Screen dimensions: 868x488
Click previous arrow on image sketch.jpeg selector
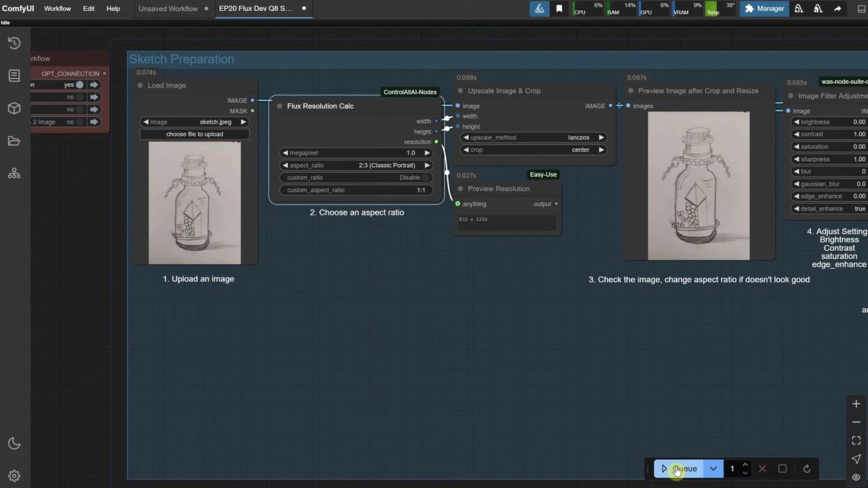point(145,122)
